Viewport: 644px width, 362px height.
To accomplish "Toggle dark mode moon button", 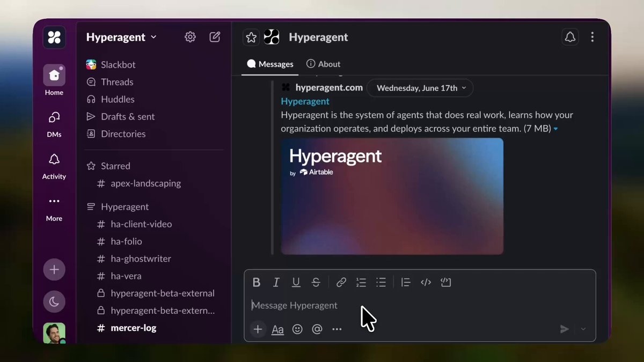I will click(54, 302).
